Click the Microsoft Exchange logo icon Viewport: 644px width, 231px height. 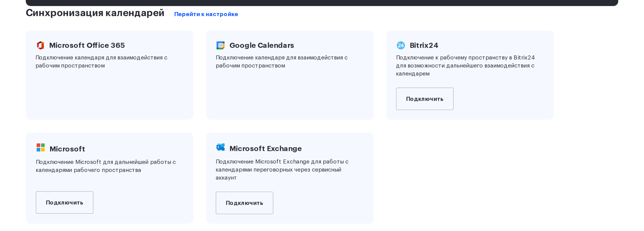click(x=221, y=147)
